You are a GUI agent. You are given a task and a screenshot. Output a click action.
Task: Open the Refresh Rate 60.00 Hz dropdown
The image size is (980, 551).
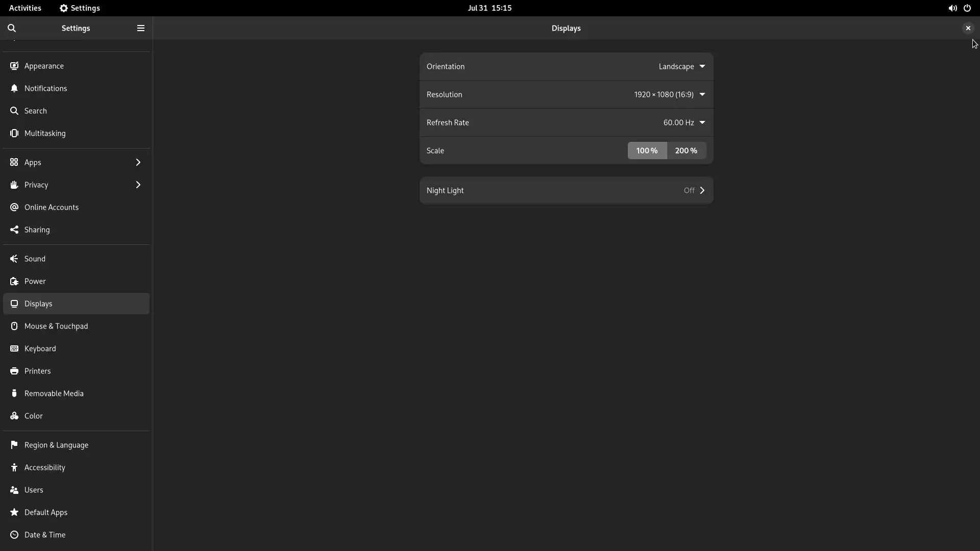pyautogui.click(x=684, y=122)
